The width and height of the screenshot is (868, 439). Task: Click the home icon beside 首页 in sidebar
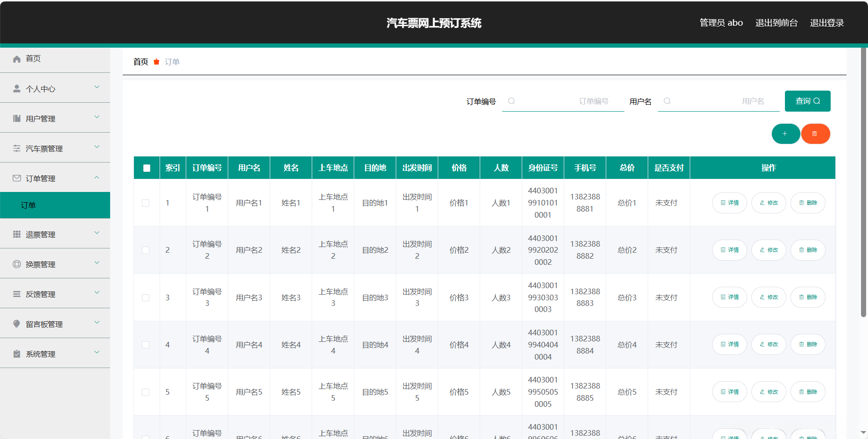(x=17, y=59)
